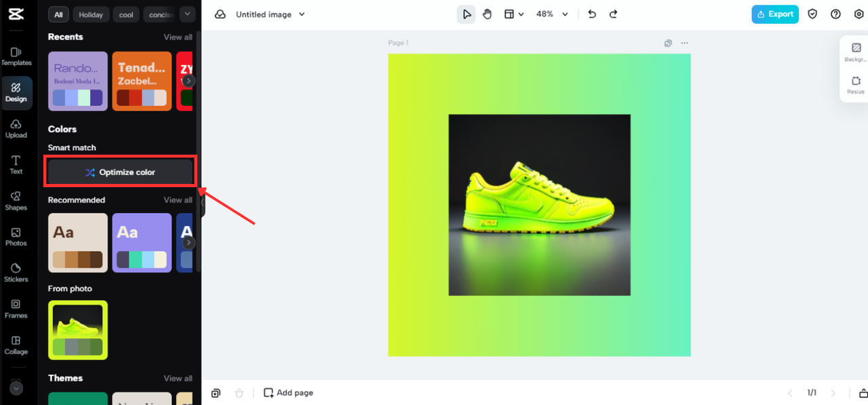Open the Templates sidebar panel

(16, 56)
